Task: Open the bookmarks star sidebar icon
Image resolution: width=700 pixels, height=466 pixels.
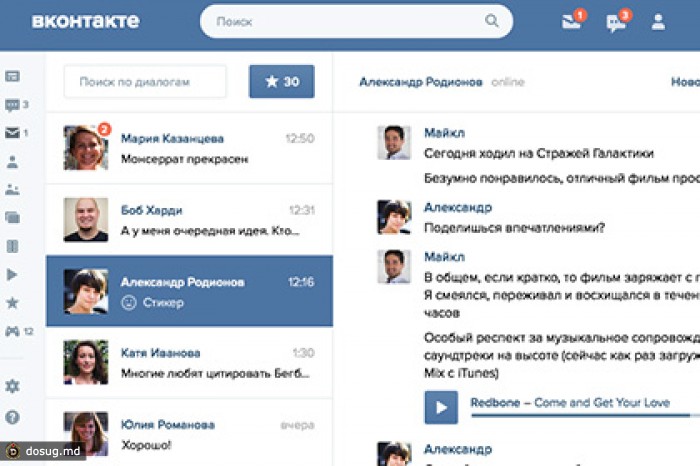Action: (x=12, y=303)
